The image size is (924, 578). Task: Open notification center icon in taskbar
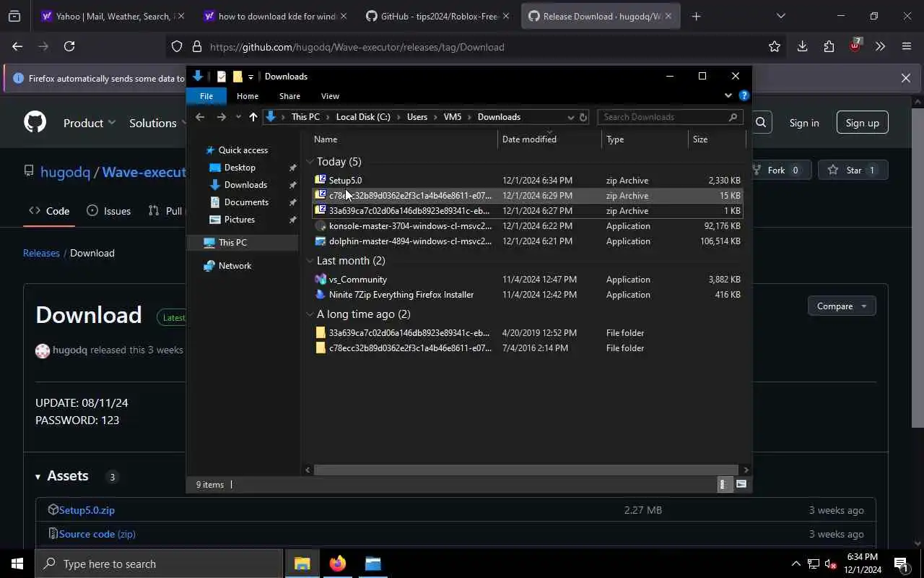point(901,564)
